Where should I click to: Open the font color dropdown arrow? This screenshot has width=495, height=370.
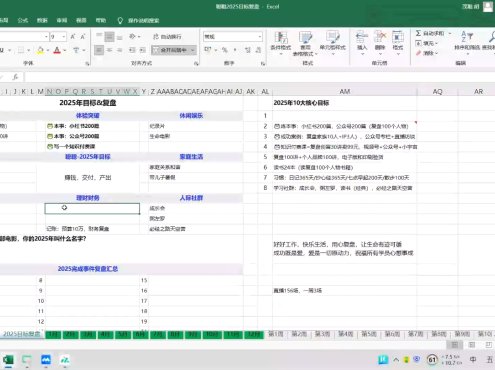(x=65, y=50)
